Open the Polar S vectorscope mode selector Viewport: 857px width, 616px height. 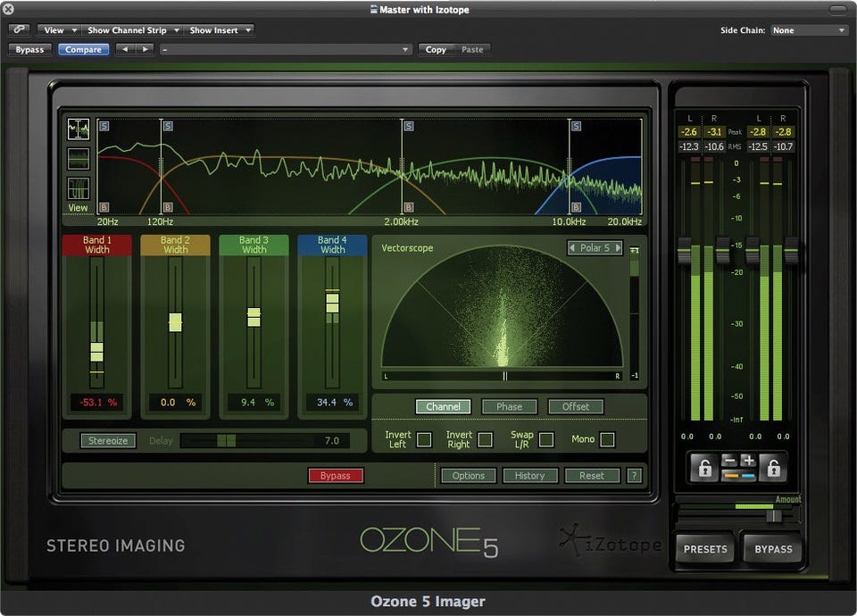(x=595, y=248)
